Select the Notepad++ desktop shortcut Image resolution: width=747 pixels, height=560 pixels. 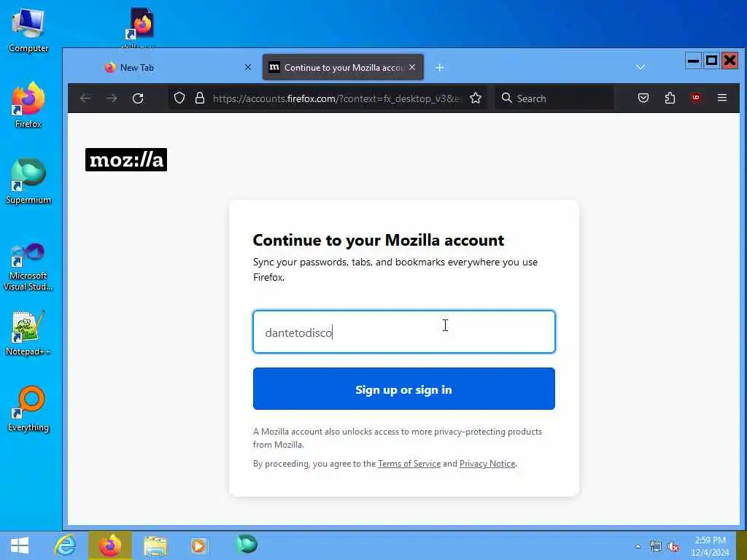point(28,332)
